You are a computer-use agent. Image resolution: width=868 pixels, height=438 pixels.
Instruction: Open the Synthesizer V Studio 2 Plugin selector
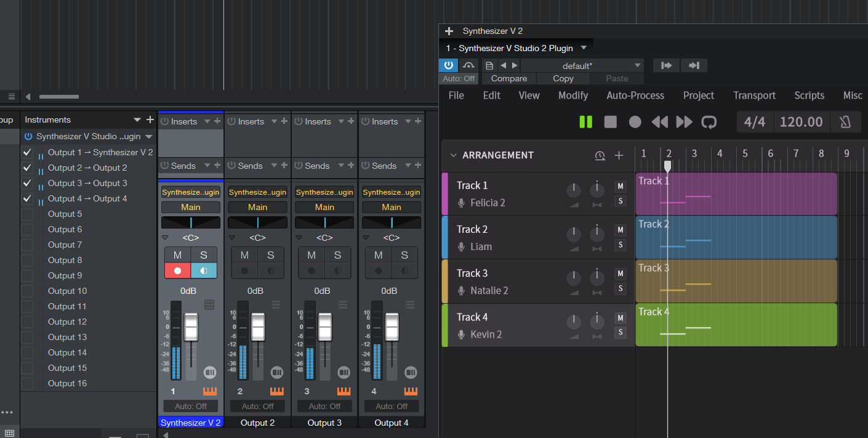pyautogui.click(x=516, y=48)
